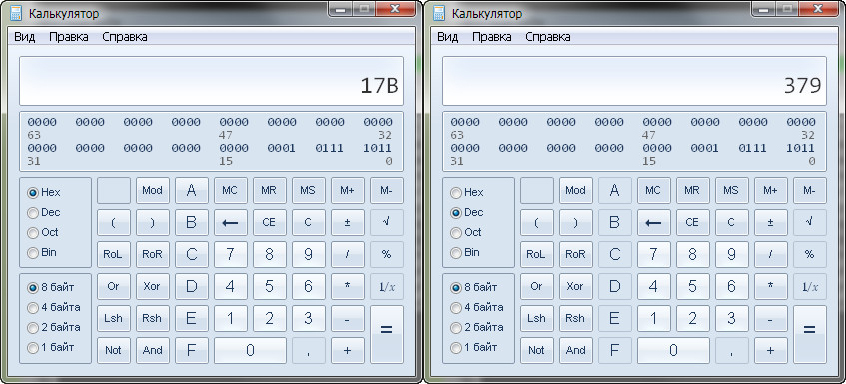The height and width of the screenshot is (384, 846).
Task: Open Справка menu in right calculator
Action: point(548,37)
